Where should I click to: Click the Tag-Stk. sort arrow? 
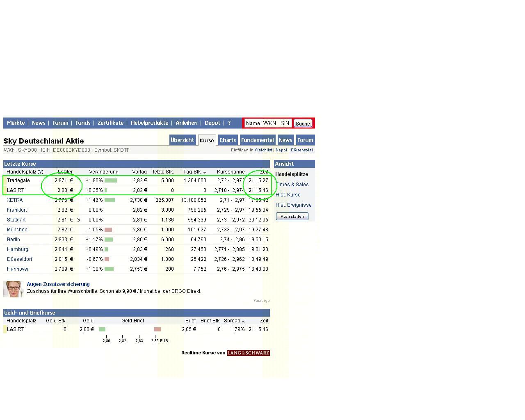point(205,172)
